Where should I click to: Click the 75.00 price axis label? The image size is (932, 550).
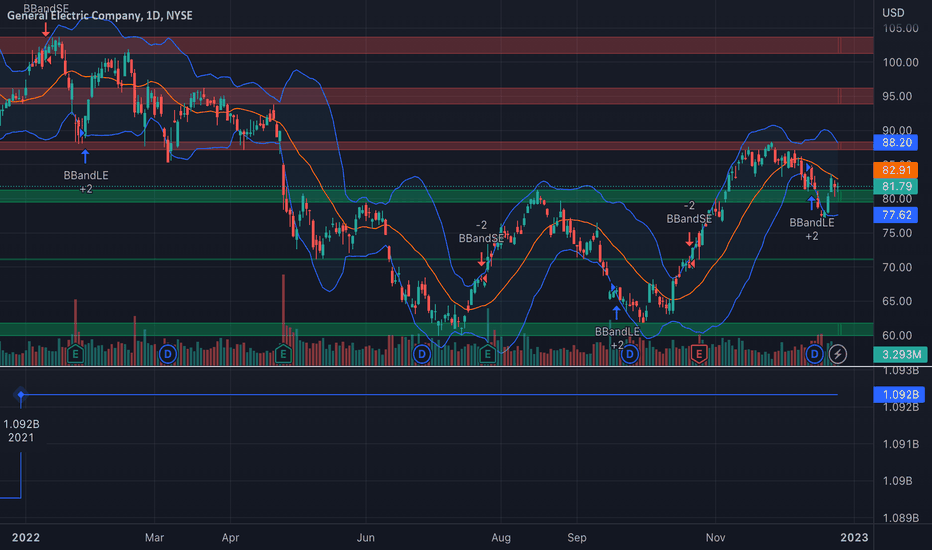(x=897, y=233)
